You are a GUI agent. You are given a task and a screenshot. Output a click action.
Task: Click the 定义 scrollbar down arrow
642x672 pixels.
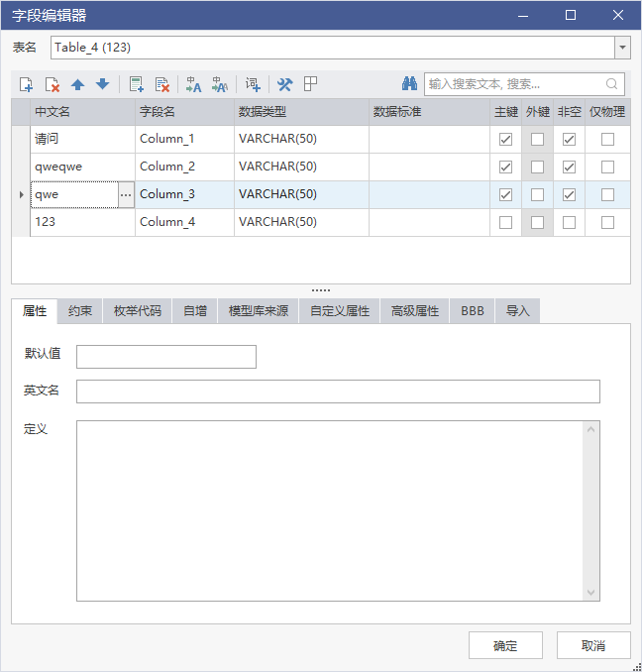coord(591,593)
